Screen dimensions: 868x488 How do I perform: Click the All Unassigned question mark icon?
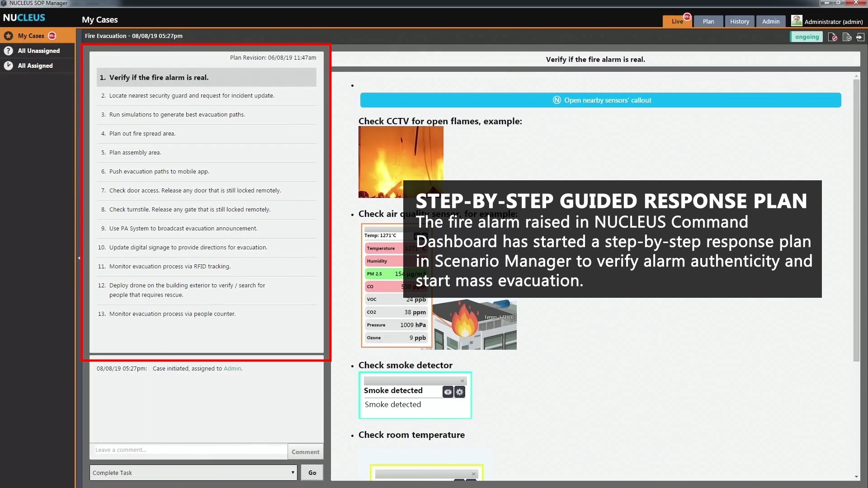click(x=8, y=51)
